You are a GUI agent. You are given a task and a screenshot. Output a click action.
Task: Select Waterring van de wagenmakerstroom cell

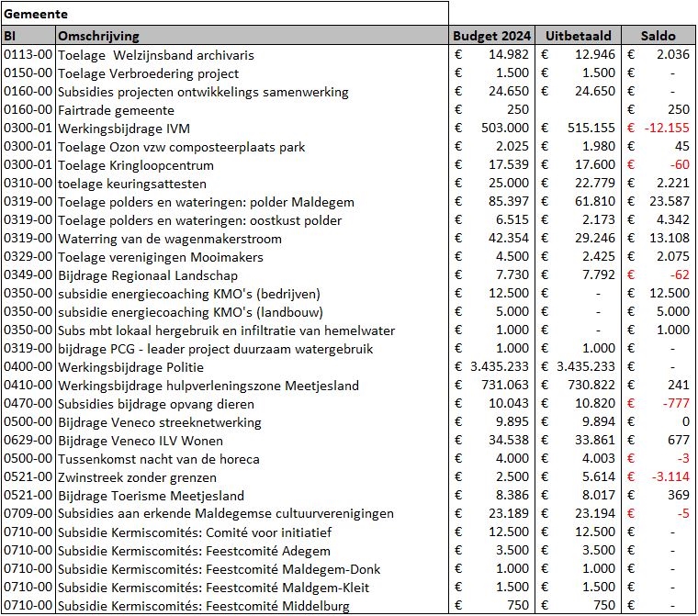tap(252, 239)
